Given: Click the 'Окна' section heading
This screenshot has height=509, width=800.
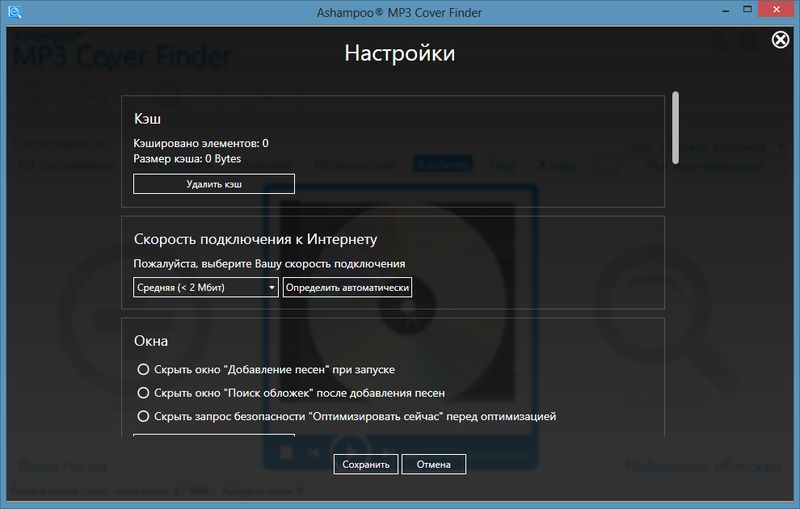Looking at the screenshot, I should 151,341.
